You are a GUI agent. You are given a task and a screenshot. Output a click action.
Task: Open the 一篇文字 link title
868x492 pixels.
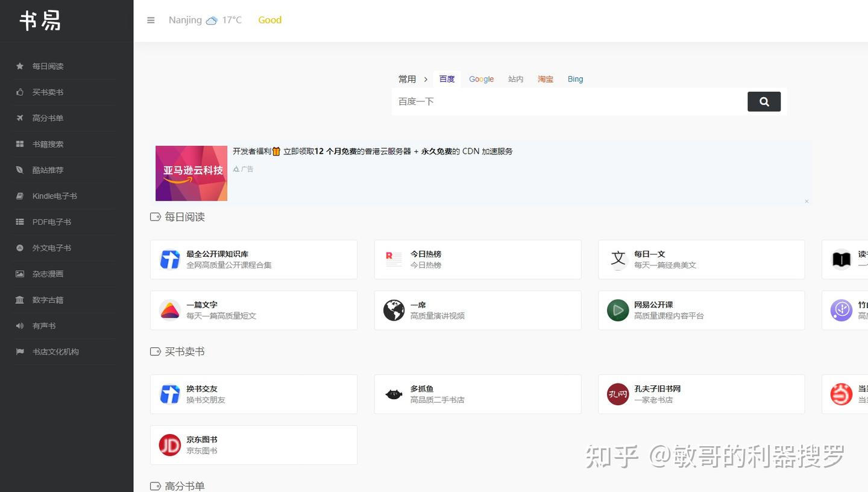click(x=202, y=305)
